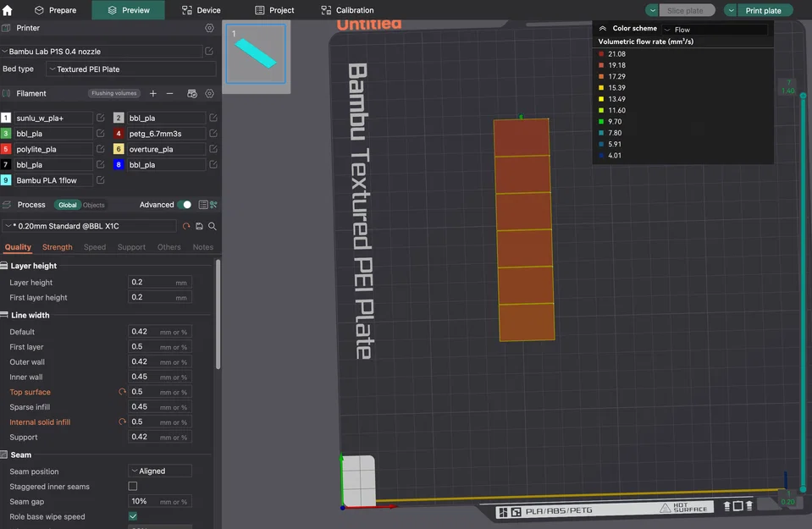Select plate 1 thumbnail
The image size is (812, 529).
click(256, 54)
